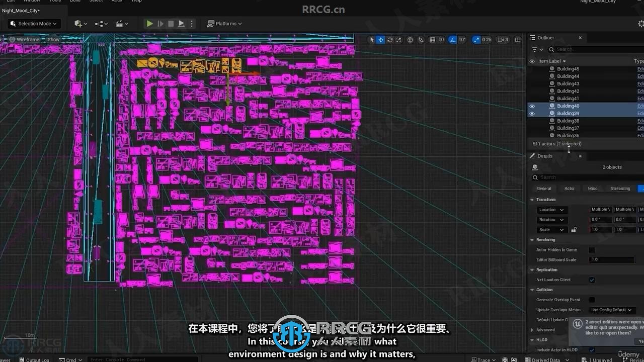Toggle grid snapping

(x=432, y=40)
